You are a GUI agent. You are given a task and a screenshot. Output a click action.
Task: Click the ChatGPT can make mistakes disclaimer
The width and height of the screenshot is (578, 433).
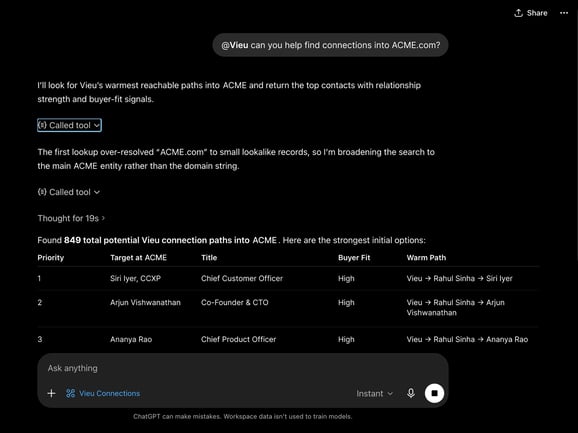(x=243, y=416)
